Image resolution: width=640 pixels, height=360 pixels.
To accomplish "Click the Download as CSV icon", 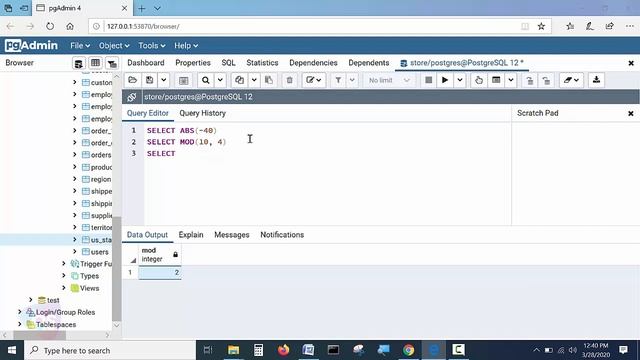I will pyautogui.click(x=596, y=80).
